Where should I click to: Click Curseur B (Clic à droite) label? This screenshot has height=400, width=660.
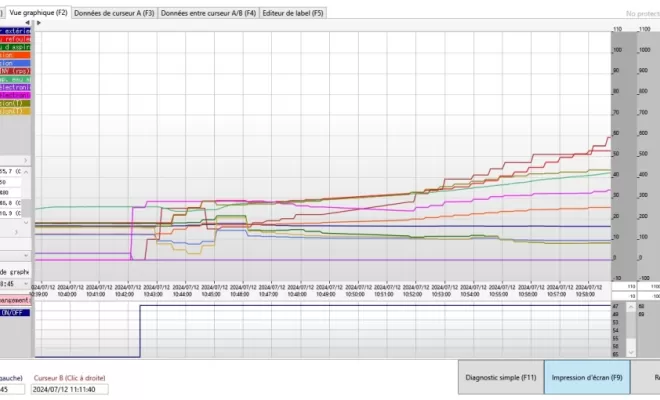69,378
